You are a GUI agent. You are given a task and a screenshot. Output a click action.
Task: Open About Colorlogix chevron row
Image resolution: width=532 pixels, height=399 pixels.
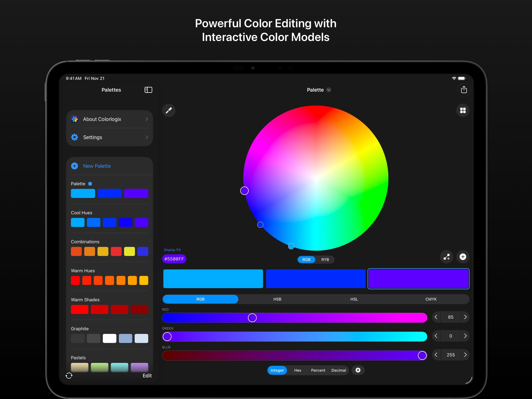[110, 119]
